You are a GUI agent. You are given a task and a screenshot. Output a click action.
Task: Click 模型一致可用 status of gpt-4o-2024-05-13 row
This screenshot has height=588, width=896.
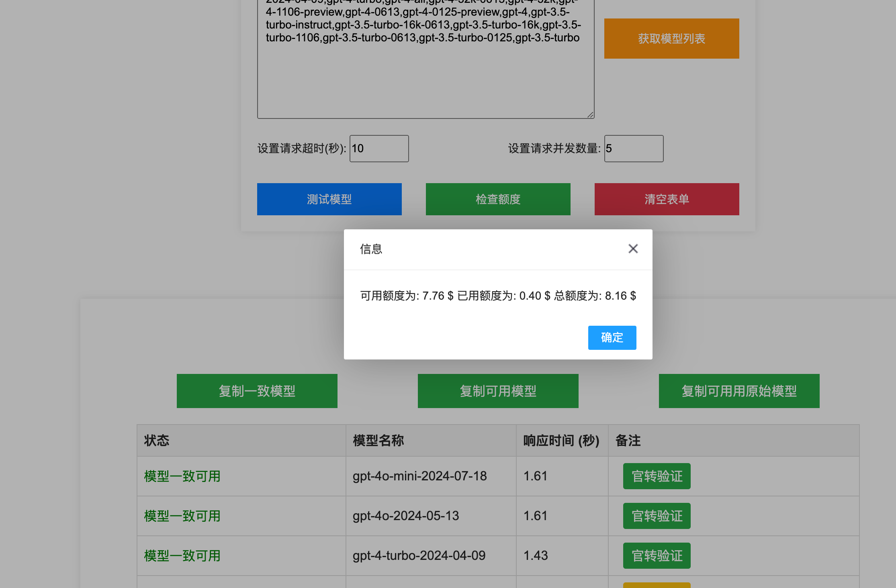point(182,516)
